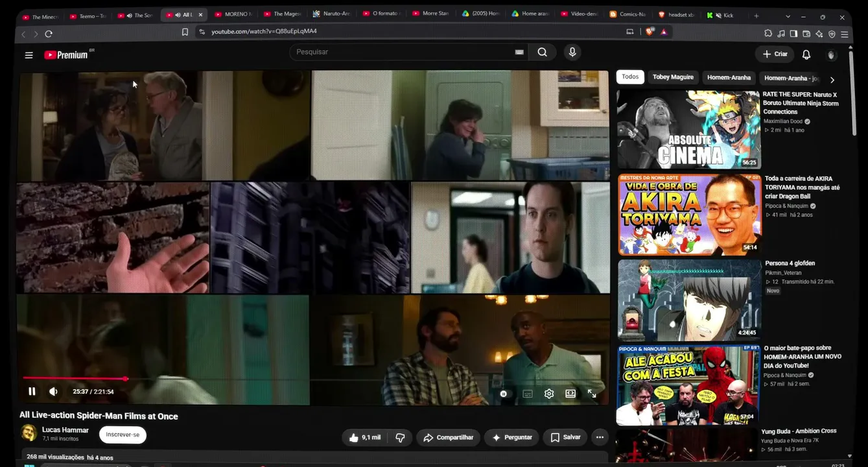Image resolution: width=868 pixels, height=467 pixels.
Task: Open 'O maior bate-papo sobre HOMEM-ARANHA' title
Action: (x=803, y=357)
